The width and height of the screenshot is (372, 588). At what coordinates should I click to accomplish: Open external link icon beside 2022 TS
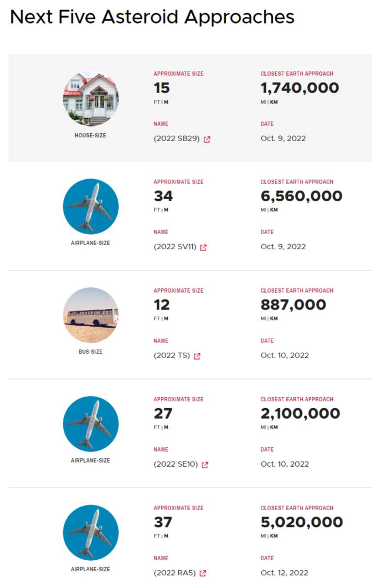coord(197,356)
